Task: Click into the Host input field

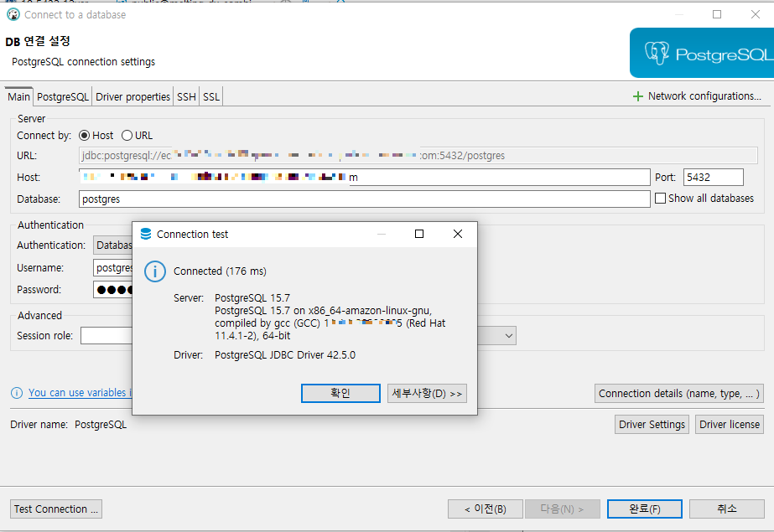Action: tap(364, 178)
